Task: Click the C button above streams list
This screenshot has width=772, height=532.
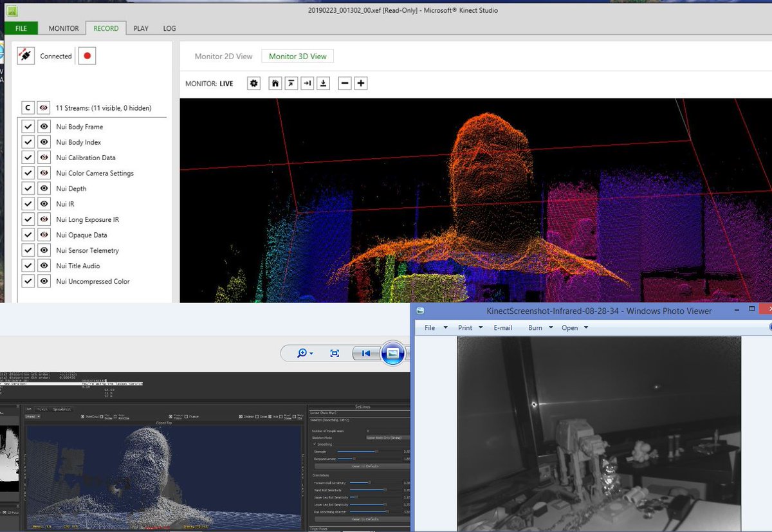Action: tap(28, 108)
